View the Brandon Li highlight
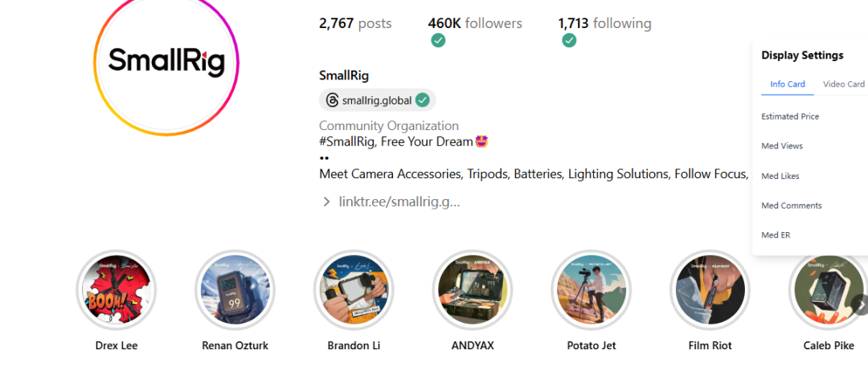Screen dimensions: 868x391 (x=354, y=290)
